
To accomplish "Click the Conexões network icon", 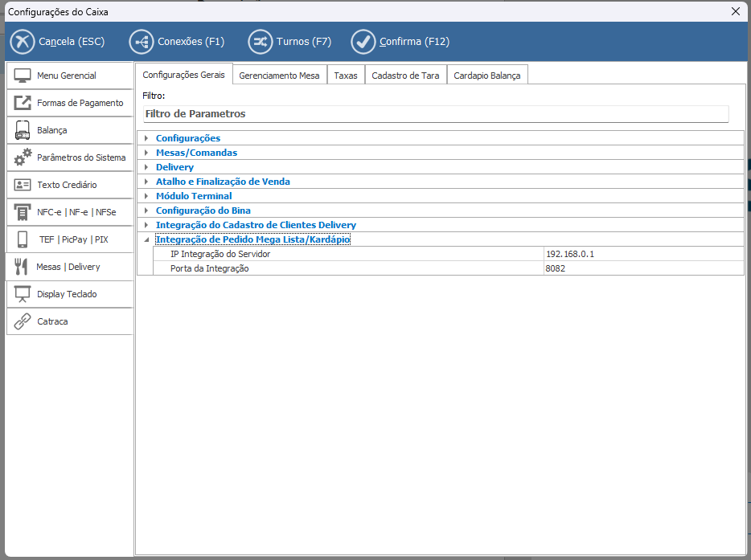I will pyautogui.click(x=141, y=42).
